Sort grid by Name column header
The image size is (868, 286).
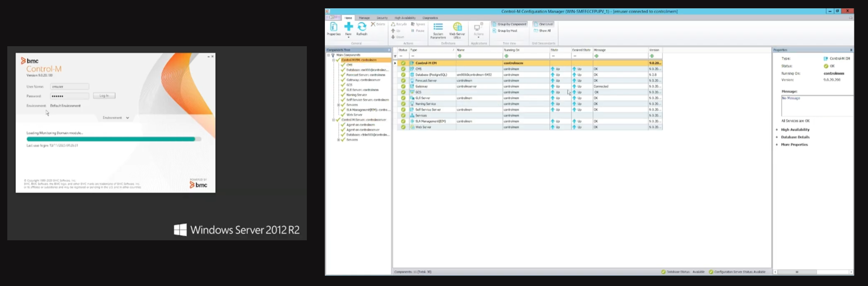[479, 50]
